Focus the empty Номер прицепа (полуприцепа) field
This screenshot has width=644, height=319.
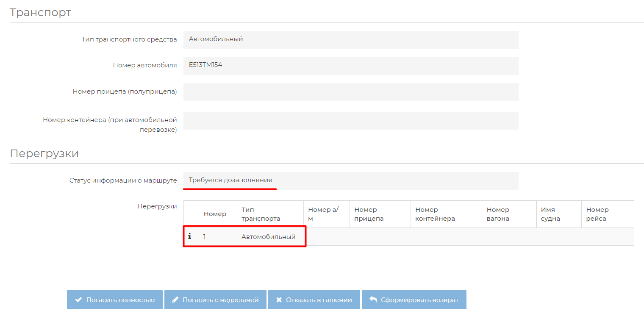(350, 92)
